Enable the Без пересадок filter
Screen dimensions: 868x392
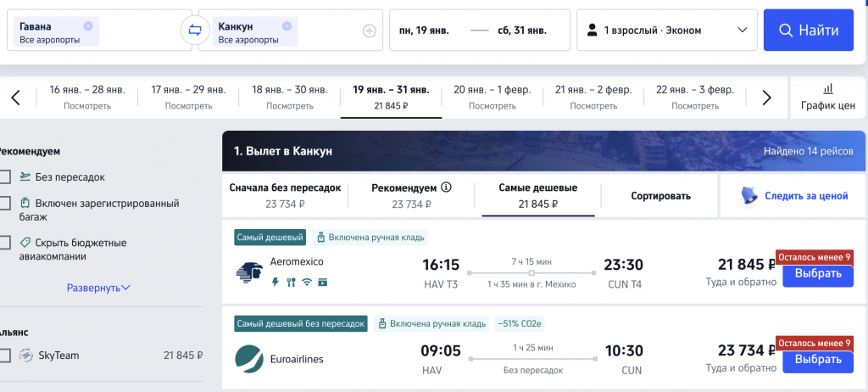[x=5, y=177]
